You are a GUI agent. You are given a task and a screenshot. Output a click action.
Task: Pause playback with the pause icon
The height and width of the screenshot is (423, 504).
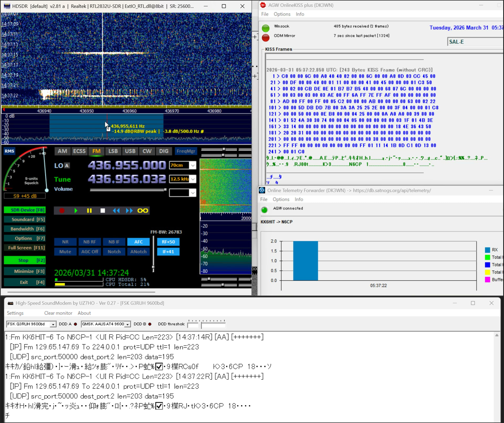coord(89,211)
